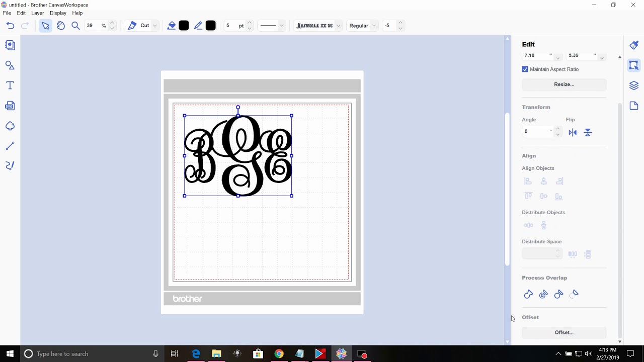Open the Layers panel icon

point(634,85)
